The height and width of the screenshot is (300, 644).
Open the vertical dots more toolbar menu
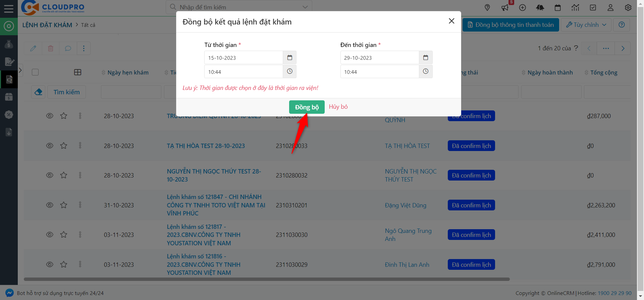tap(84, 48)
